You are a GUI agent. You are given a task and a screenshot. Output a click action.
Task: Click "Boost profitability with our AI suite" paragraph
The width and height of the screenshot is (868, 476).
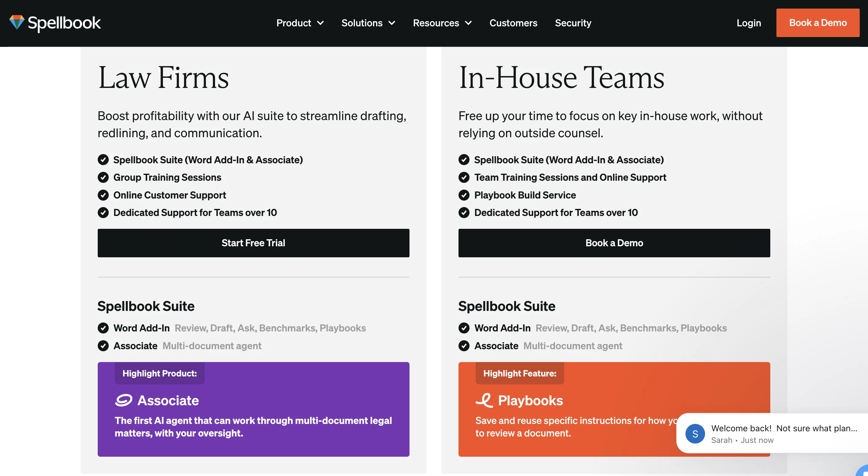pos(252,124)
